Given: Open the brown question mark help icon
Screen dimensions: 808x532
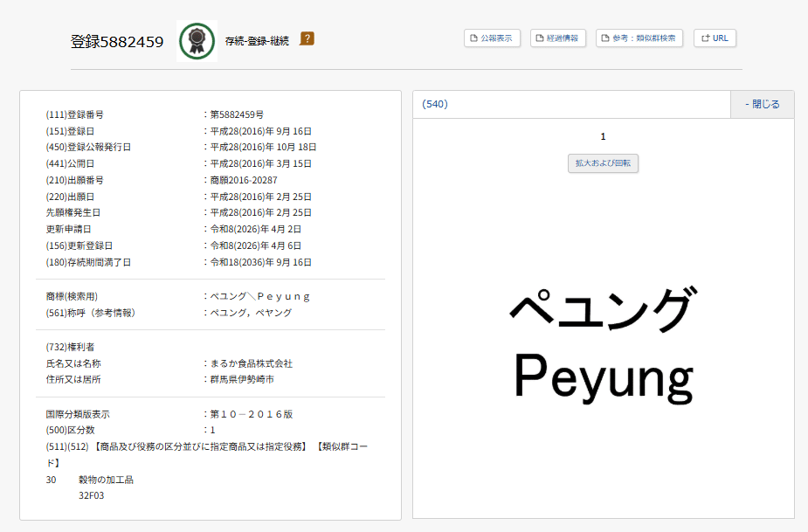Looking at the screenshot, I should [307, 38].
